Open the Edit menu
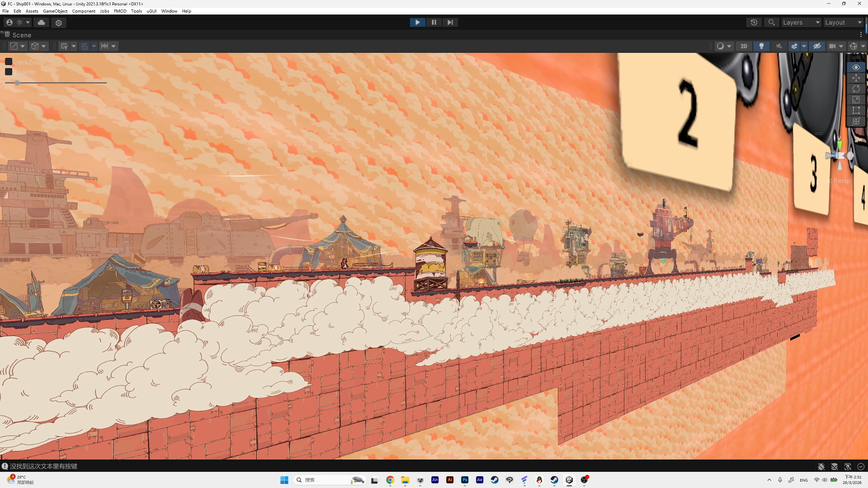This screenshot has height=488, width=868. click(17, 11)
